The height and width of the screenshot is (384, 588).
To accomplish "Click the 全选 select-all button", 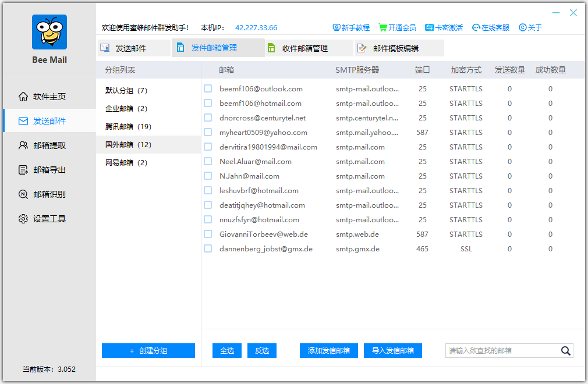I will pyautogui.click(x=226, y=350).
